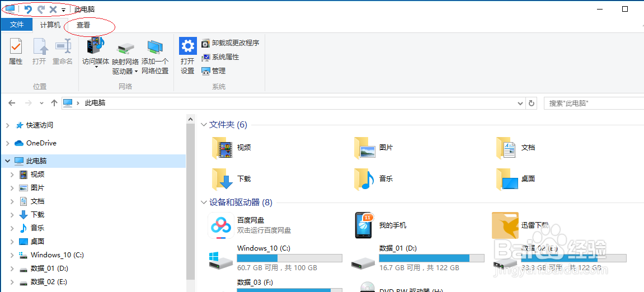Open the Customize Quick Access Toolbar dropdown arrow
The height and width of the screenshot is (292, 644).
click(63, 10)
